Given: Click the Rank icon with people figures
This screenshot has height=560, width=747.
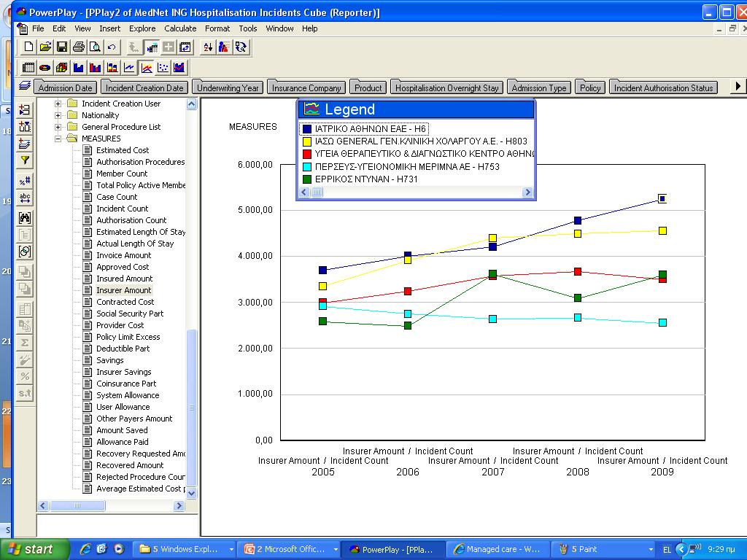Looking at the screenshot, I should (x=224, y=47).
